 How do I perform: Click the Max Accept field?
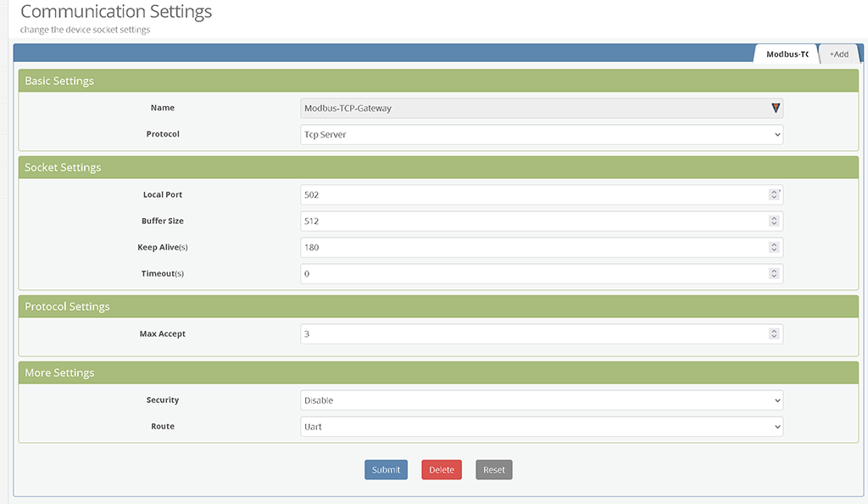pyautogui.click(x=542, y=334)
